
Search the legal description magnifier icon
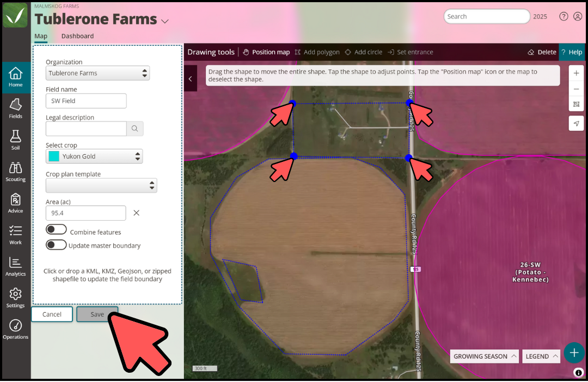tap(134, 129)
